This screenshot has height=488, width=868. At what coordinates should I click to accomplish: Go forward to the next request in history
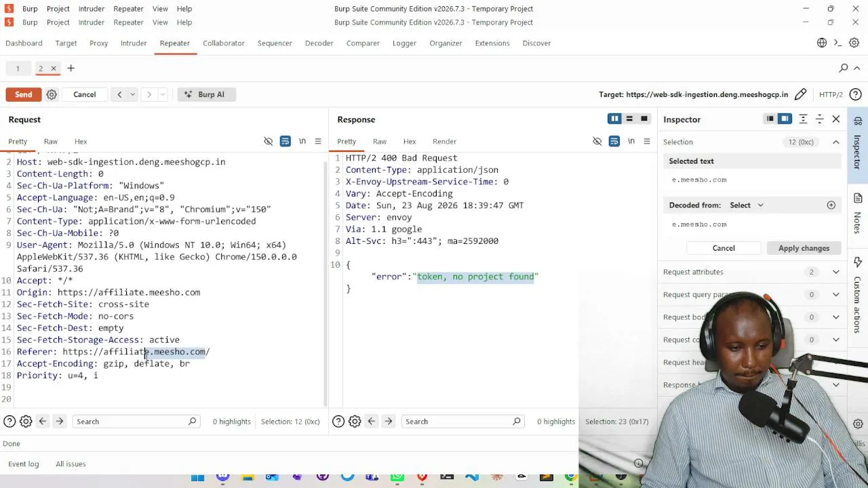[149, 94]
